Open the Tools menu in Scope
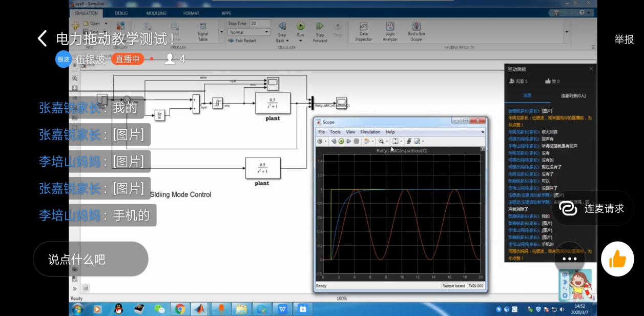Screen dimensions: 644x316 tap(335, 132)
